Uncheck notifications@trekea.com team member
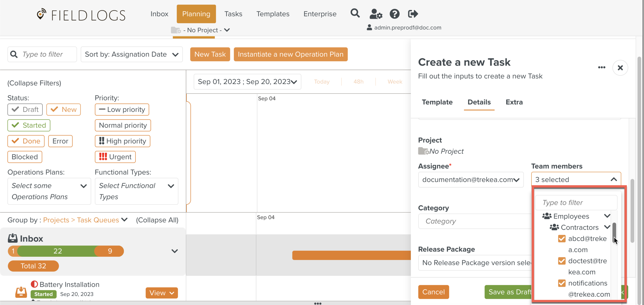Viewport: 644px width, 305px height. (x=562, y=283)
